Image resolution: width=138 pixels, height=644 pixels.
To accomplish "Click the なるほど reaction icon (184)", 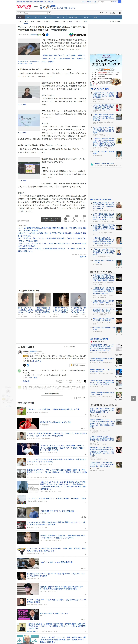I will [x=67, y=381].
